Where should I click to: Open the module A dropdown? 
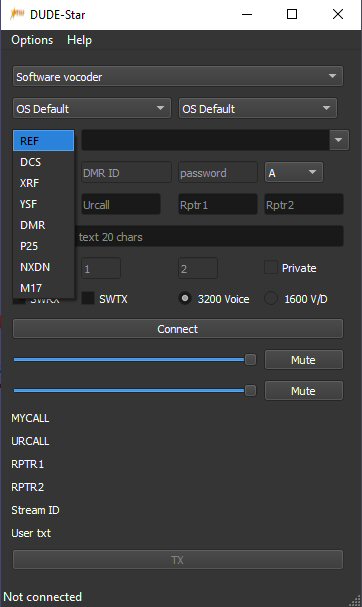pyautogui.click(x=293, y=172)
